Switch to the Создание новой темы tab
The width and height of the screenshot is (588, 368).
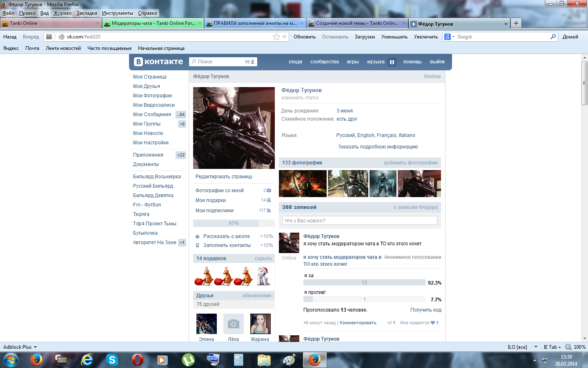(357, 23)
